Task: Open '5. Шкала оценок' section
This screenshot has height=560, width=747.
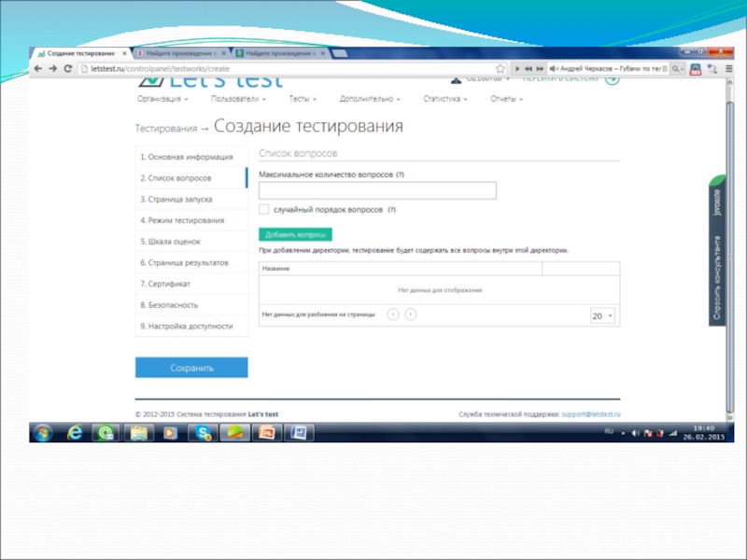Action: [x=170, y=242]
